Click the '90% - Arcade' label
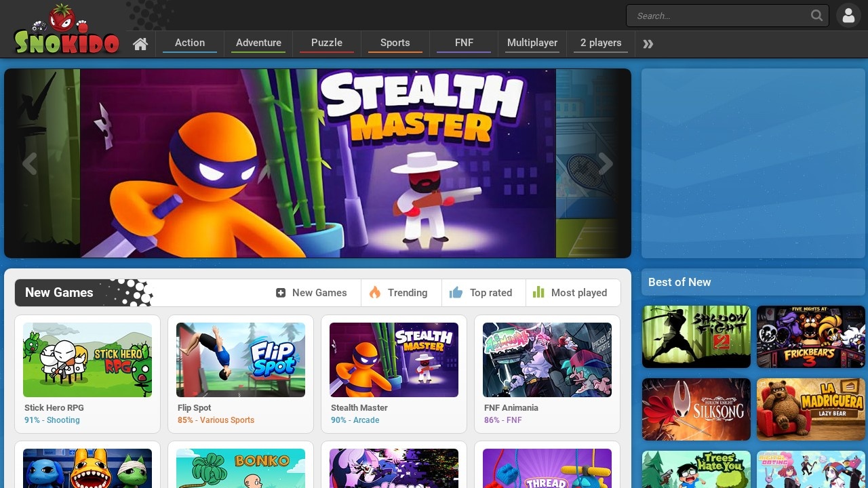 coord(355,420)
